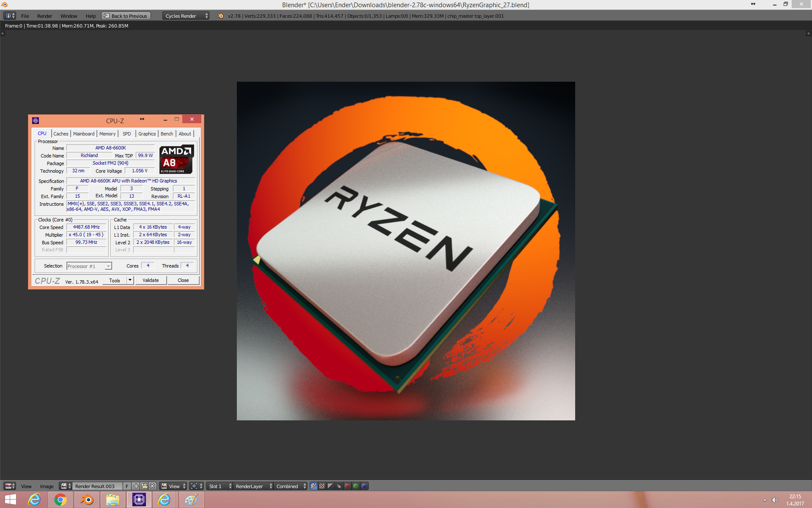The width and height of the screenshot is (812, 508).
Task: Click the Close button in CPU-Z
Action: point(183,280)
